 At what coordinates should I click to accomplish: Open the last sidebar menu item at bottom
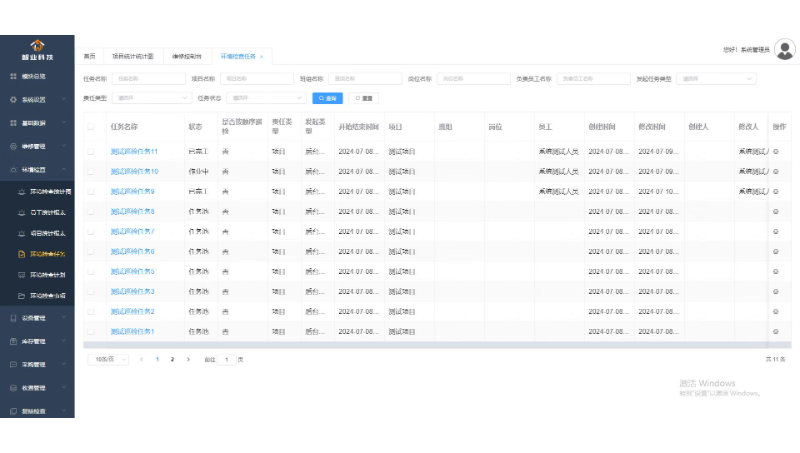tap(37, 411)
